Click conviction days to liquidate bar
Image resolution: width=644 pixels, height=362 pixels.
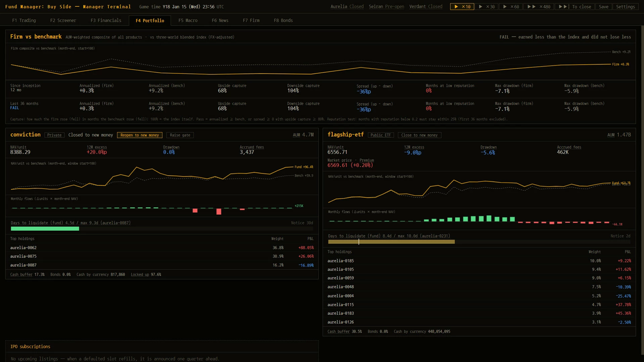[162, 229]
